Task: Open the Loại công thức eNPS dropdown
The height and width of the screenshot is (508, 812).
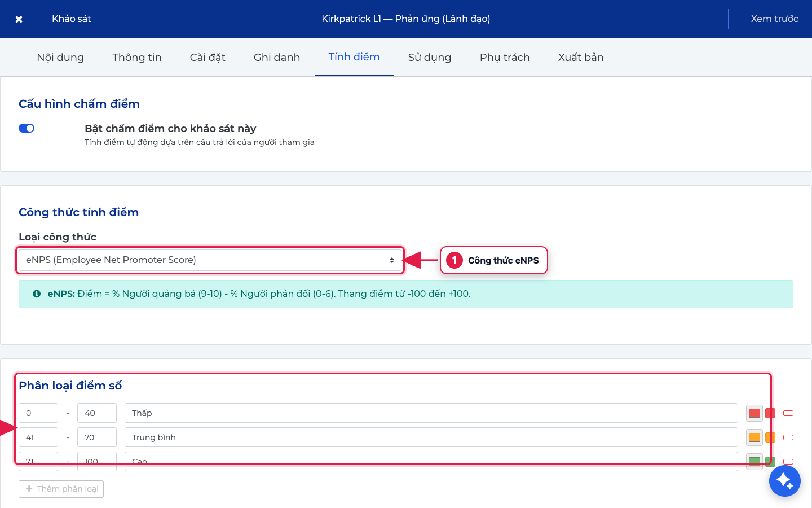Action: point(210,260)
